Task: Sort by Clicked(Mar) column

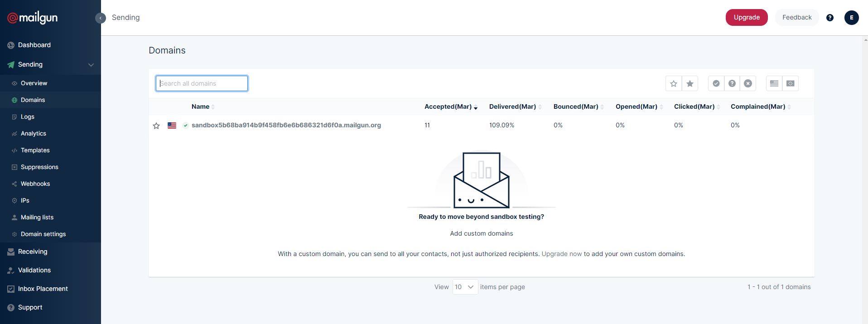Action: tap(697, 106)
